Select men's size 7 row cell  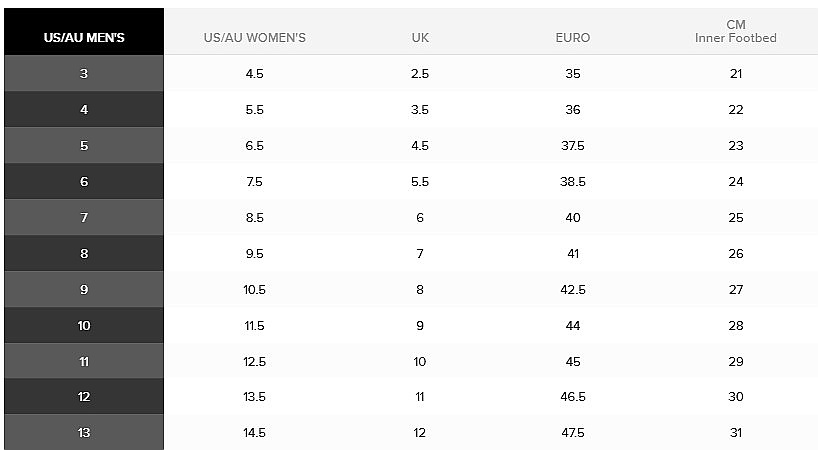(x=84, y=217)
